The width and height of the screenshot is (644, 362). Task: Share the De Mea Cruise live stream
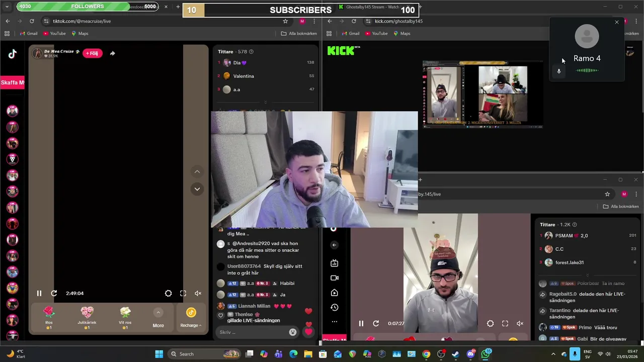click(x=112, y=53)
